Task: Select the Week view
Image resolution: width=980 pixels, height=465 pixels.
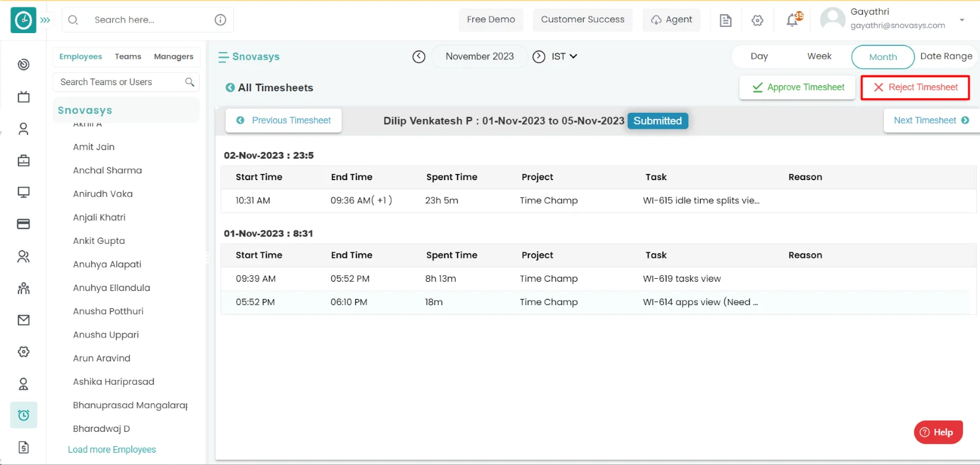Action: (820, 56)
